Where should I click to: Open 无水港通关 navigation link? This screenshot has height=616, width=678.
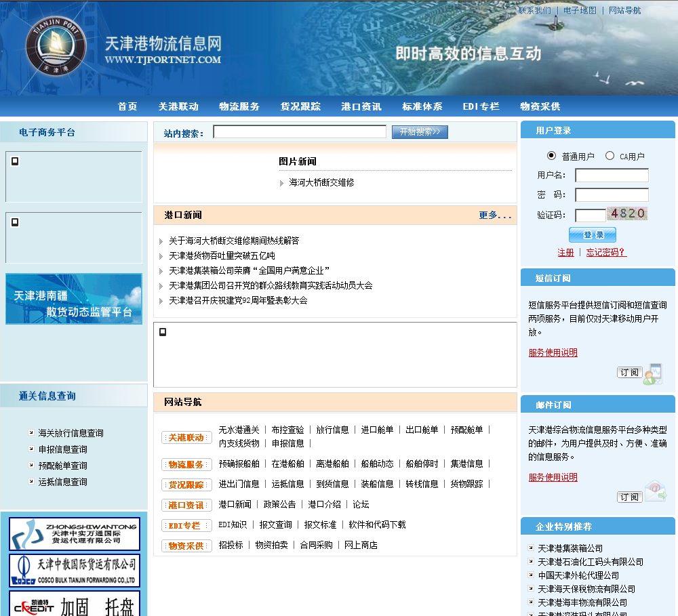[239, 430]
